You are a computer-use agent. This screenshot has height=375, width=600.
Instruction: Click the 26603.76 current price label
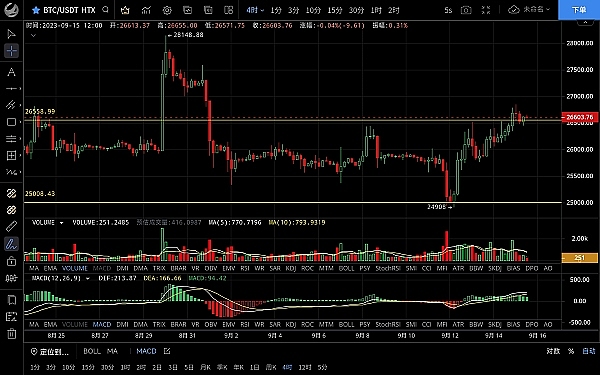pyautogui.click(x=580, y=117)
